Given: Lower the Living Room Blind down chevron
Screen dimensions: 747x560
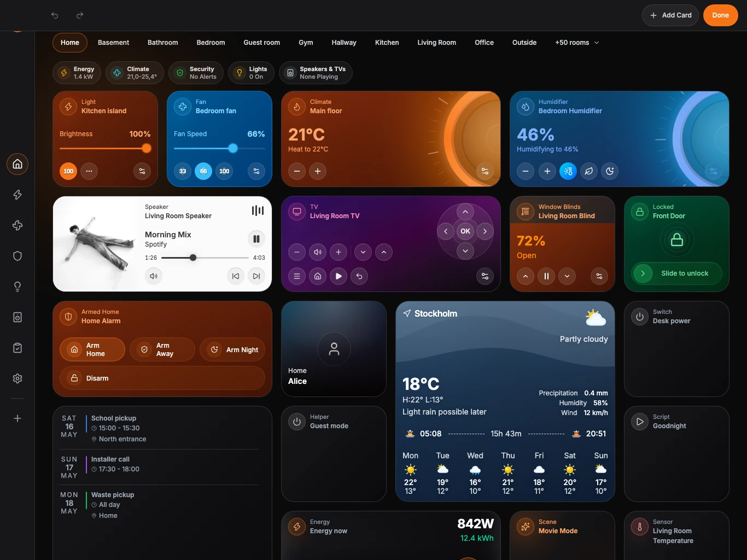Looking at the screenshot, I should (567, 276).
